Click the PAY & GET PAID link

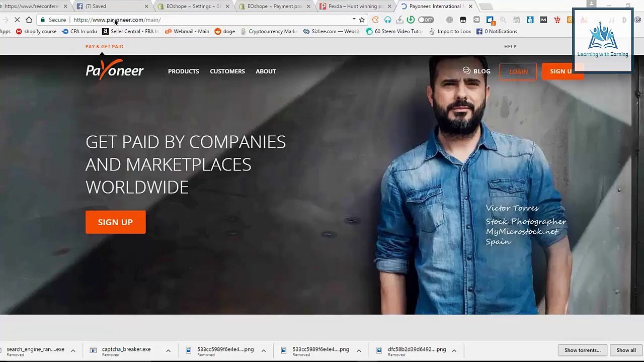[104, 47]
